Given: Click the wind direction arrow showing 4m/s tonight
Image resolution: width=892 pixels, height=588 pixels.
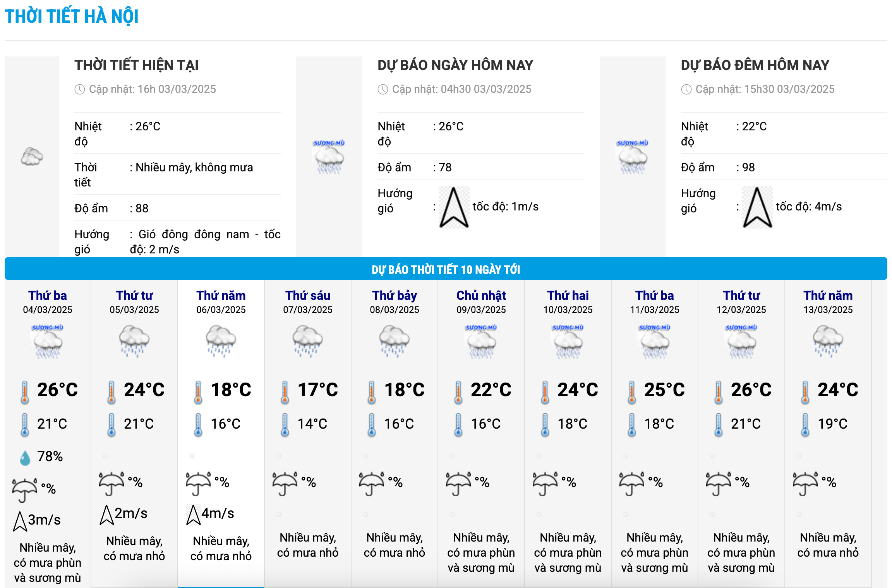Looking at the screenshot, I should point(757,207).
